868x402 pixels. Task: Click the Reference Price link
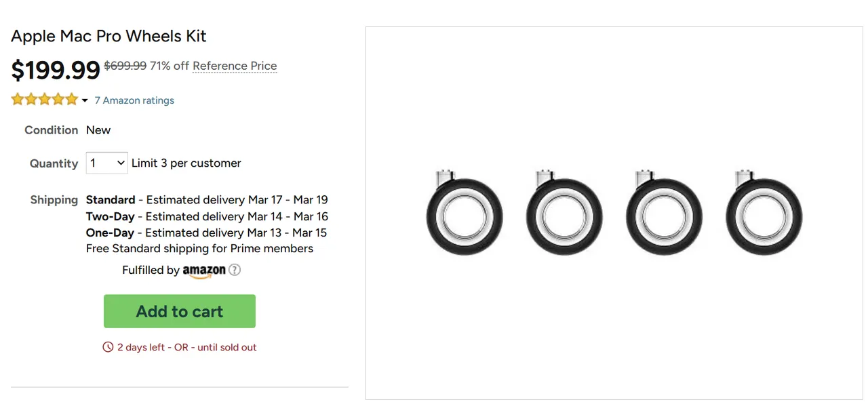coord(235,66)
